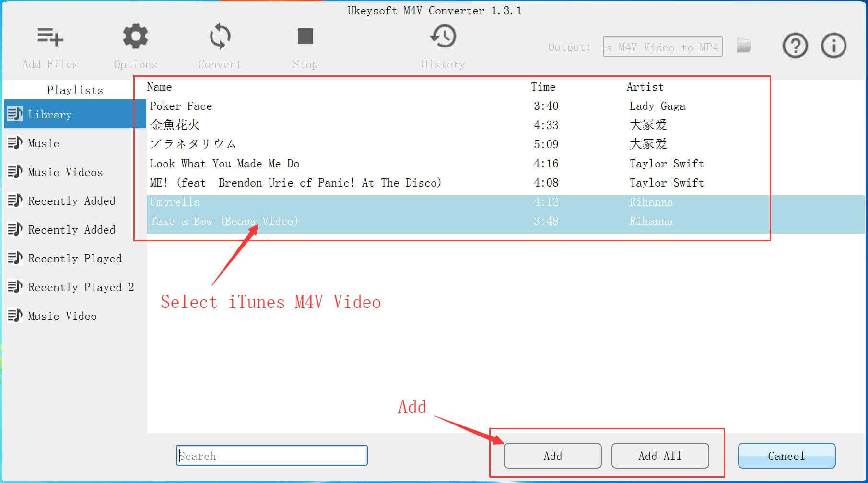Click the Output path field
The height and width of the screenshot is (483, 868).
[662, 47]
